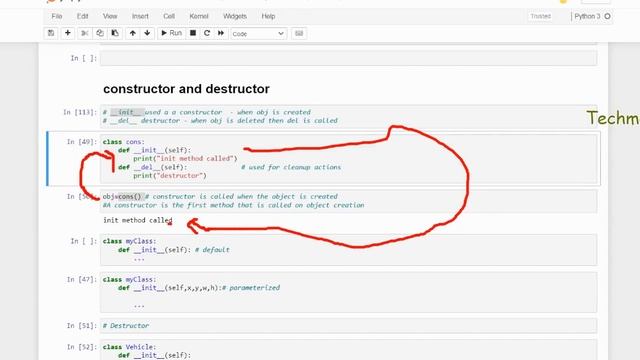This screenshot has width=640, height=360.
Task: Select the constructor and destructor heading cell
Action: click(186, 89)
